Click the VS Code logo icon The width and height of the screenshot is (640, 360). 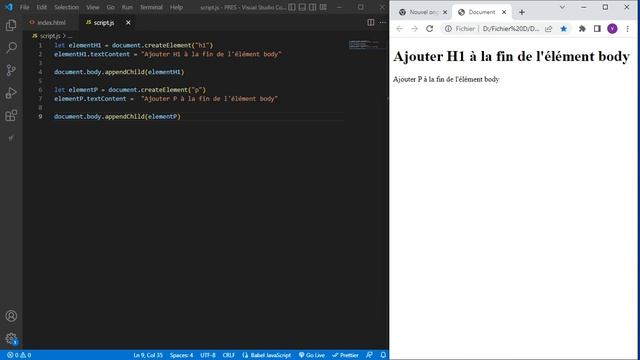[x=9, y=7]
